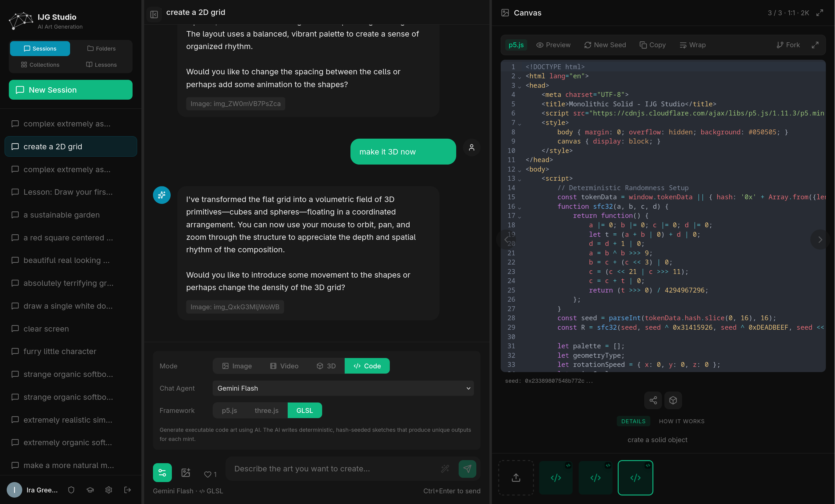
Task: Click the log out icon
Action: click(127, 490)
